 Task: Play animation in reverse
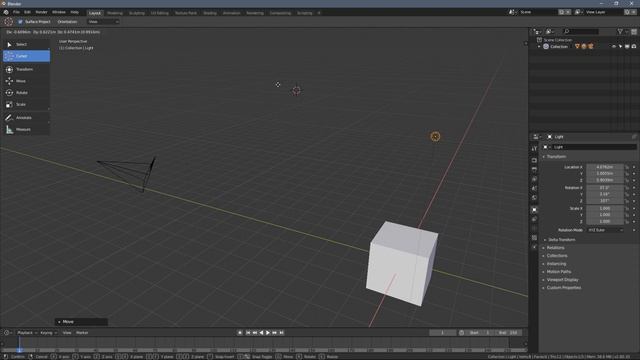[x=261, y=333]
